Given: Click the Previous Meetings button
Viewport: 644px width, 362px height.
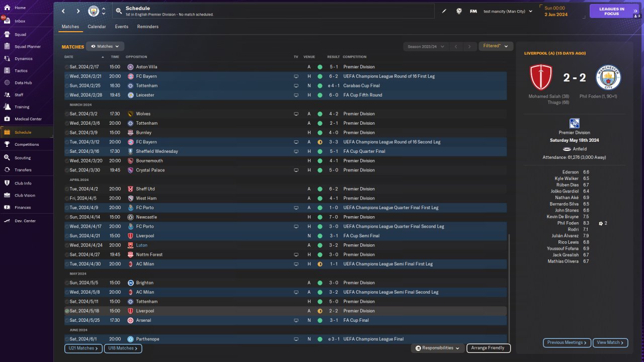Looking at the screenshot, I should (x=567, y=342).
